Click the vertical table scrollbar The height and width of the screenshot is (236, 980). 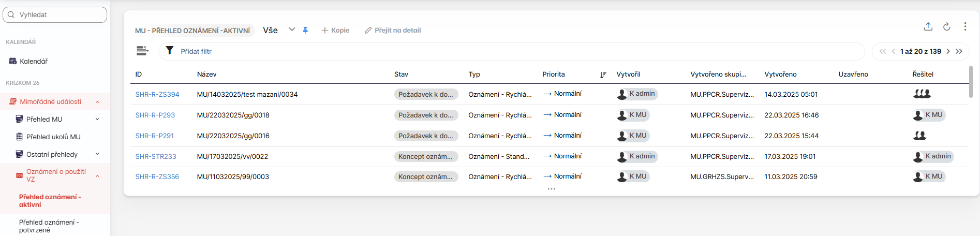[971, 81]
